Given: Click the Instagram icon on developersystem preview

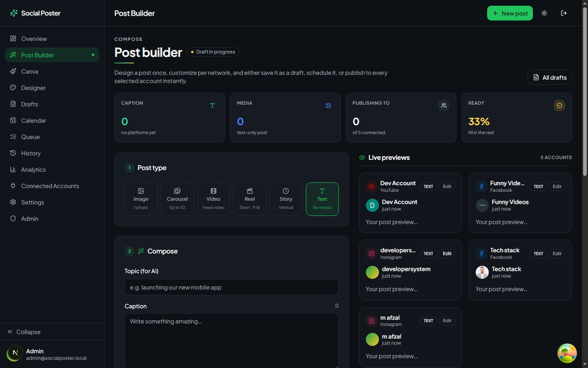Looking at the screenshot, I should coord(372,254).
